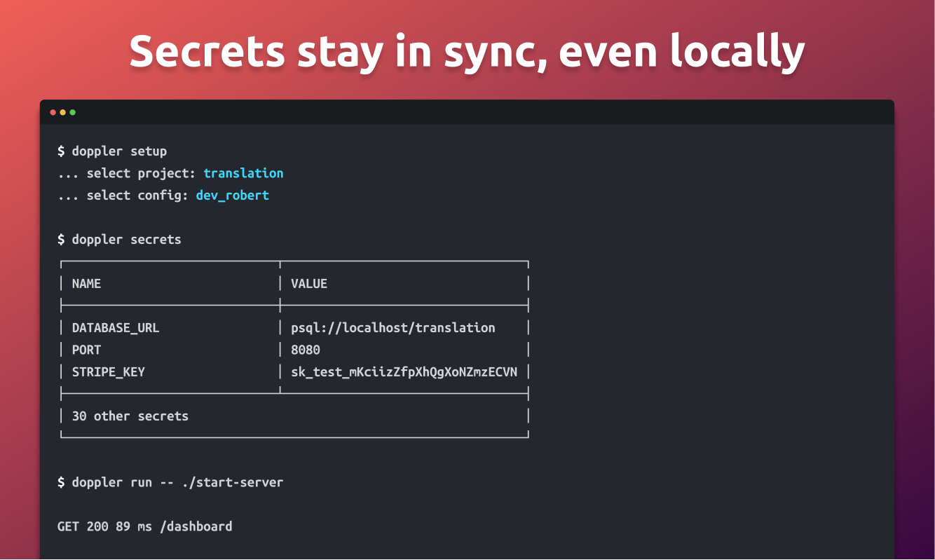Click the DATABASE_URL secret name
935x560 pixels.
click(x=116, y=328)
